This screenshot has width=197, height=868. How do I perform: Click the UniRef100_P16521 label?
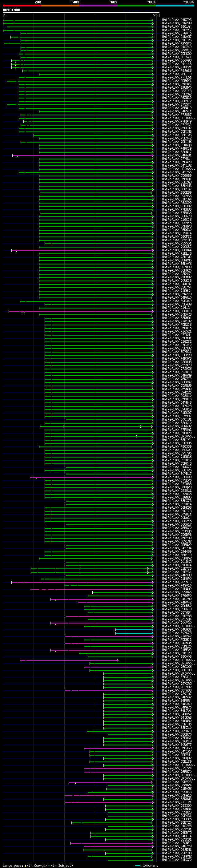click(x=177, y=332)
